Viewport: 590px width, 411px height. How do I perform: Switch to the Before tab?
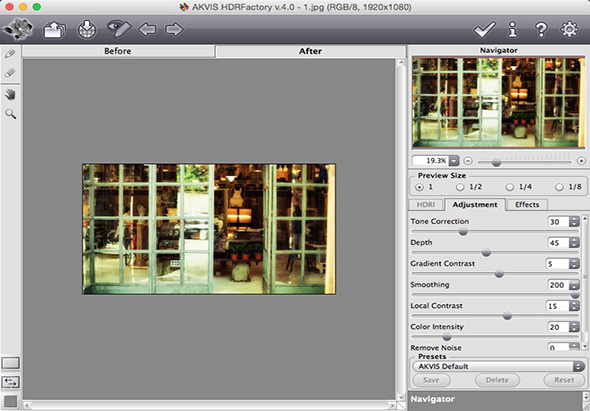pyautogui.click(x=118, y=51)
